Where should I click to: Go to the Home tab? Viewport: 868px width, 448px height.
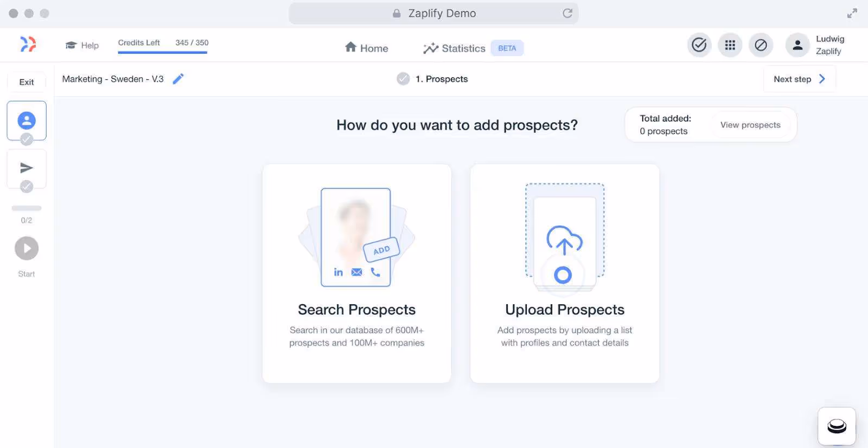[367, 48]
